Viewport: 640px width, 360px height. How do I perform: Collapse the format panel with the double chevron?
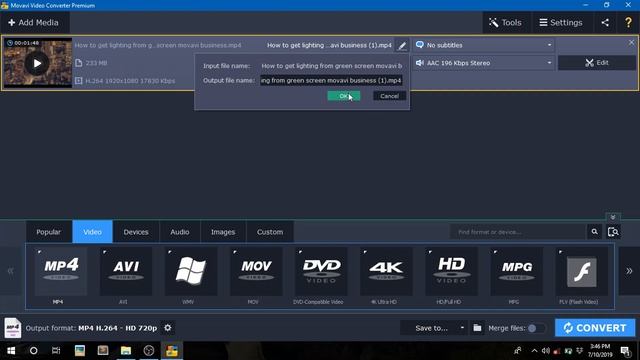tap(613, 217)
